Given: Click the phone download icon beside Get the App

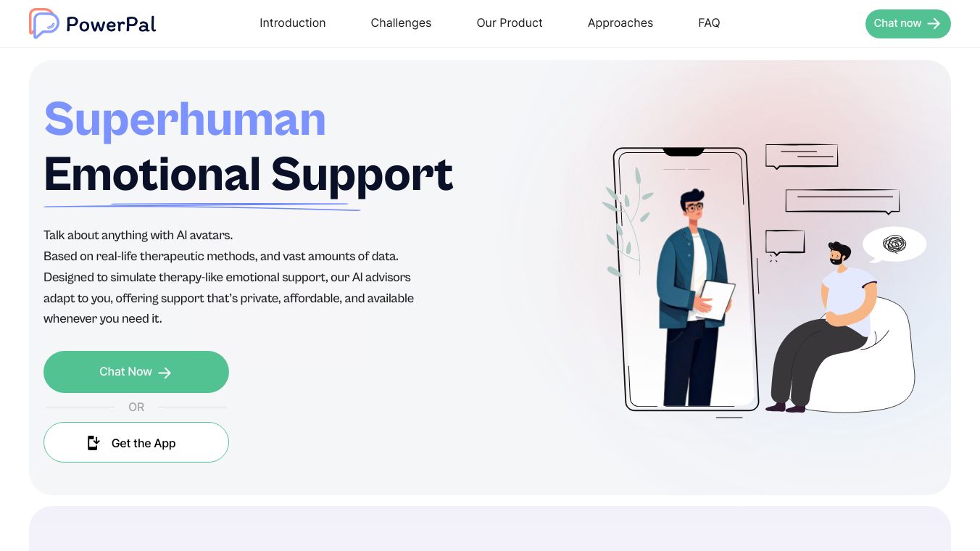Looking at the screenshot, I should coord(94,443).
